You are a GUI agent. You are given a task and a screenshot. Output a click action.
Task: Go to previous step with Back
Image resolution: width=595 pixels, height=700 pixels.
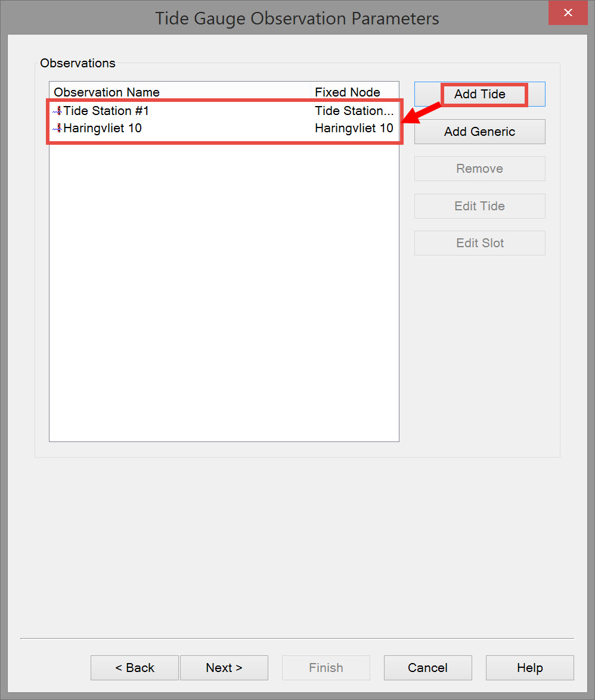[135, 668]
